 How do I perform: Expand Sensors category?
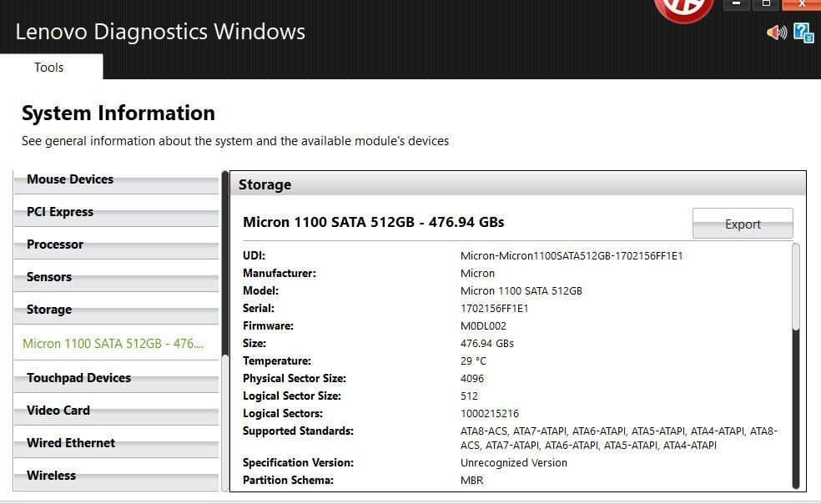tap(116, 277)
